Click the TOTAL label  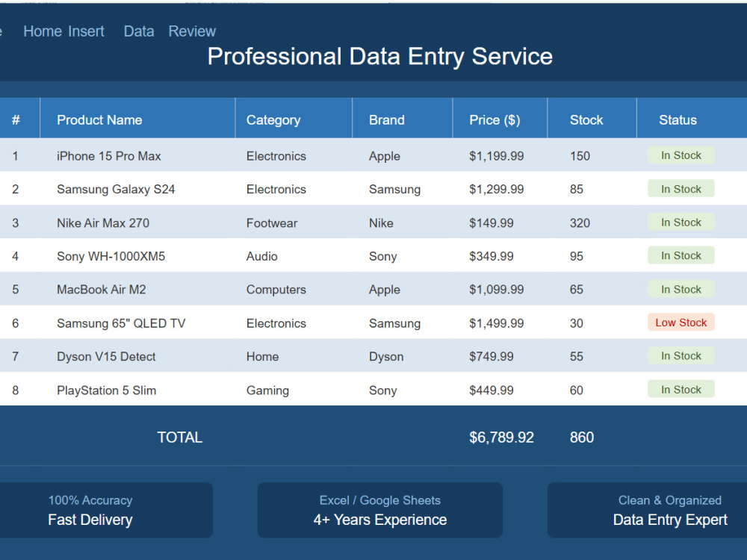(179, 437)
